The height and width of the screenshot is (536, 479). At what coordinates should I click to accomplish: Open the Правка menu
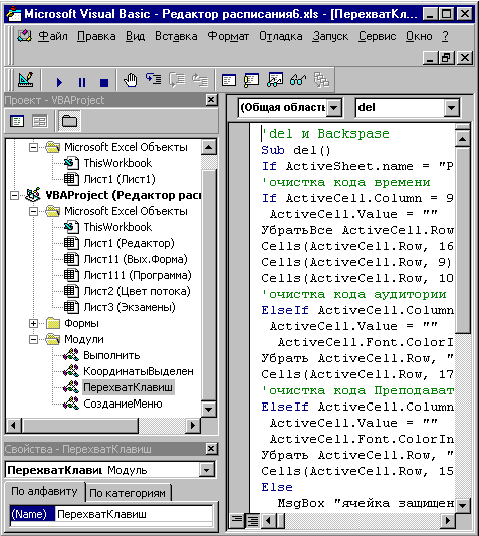[96, 36]
